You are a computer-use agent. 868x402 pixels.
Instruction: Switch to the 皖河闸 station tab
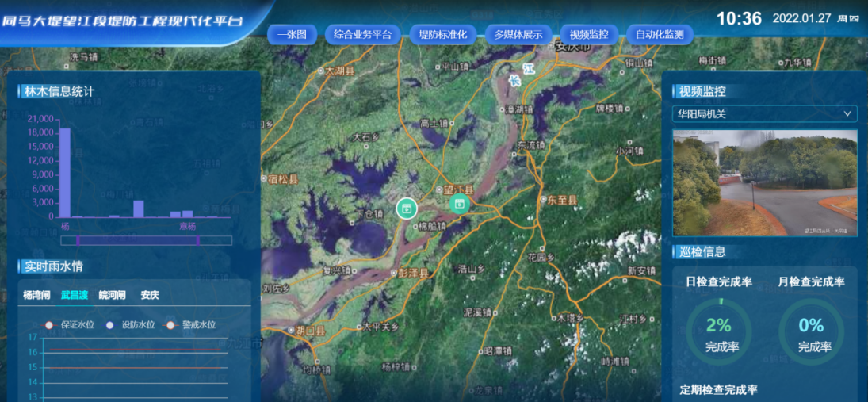pyautogui.click(x=113, y=295)
